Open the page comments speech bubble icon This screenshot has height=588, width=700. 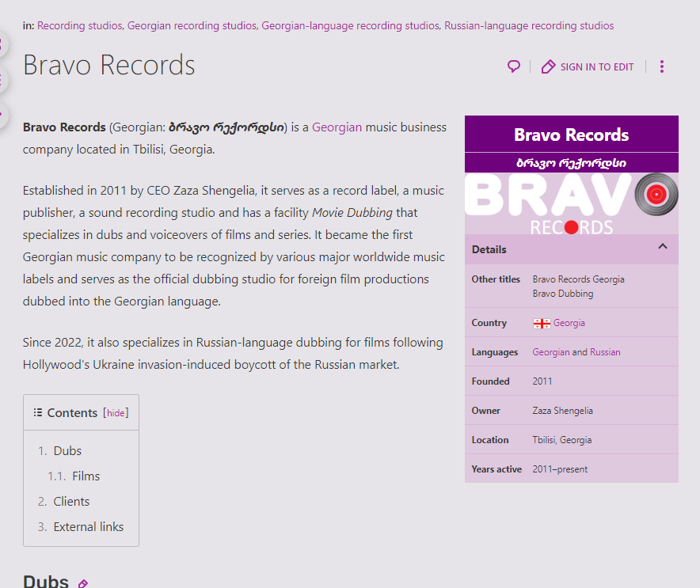[514, 66]
